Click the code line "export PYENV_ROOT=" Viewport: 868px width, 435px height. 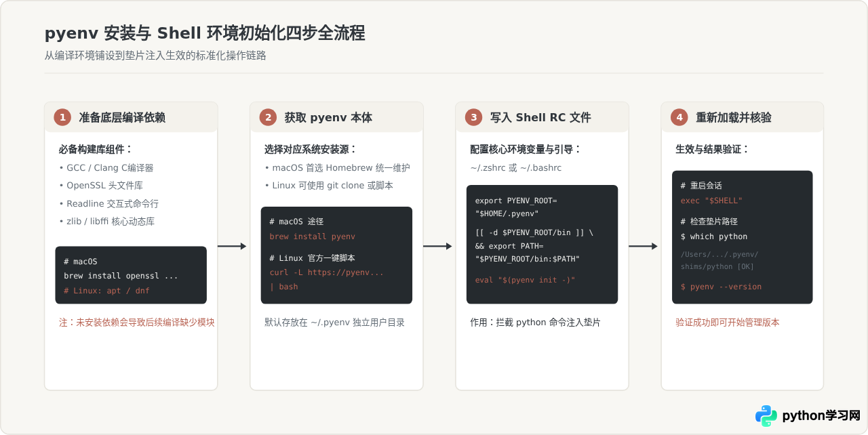tap(516, 201)
